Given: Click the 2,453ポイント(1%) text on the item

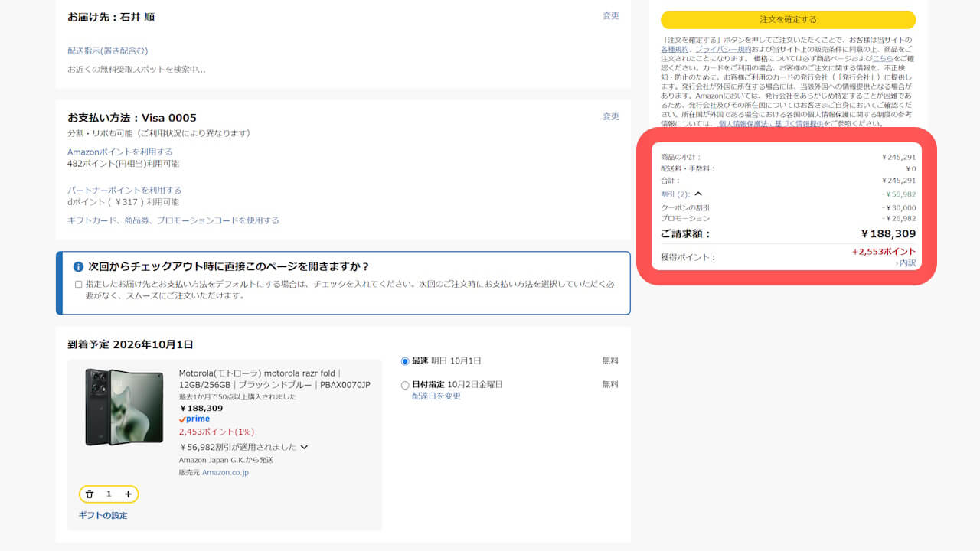Looking at the screenshot, I should pos(217,432).
